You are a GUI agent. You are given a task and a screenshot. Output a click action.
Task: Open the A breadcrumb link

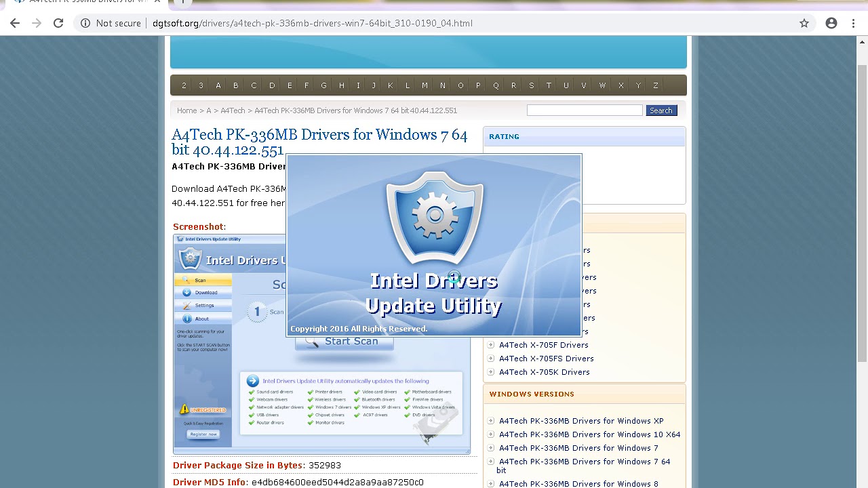(209, 110)
